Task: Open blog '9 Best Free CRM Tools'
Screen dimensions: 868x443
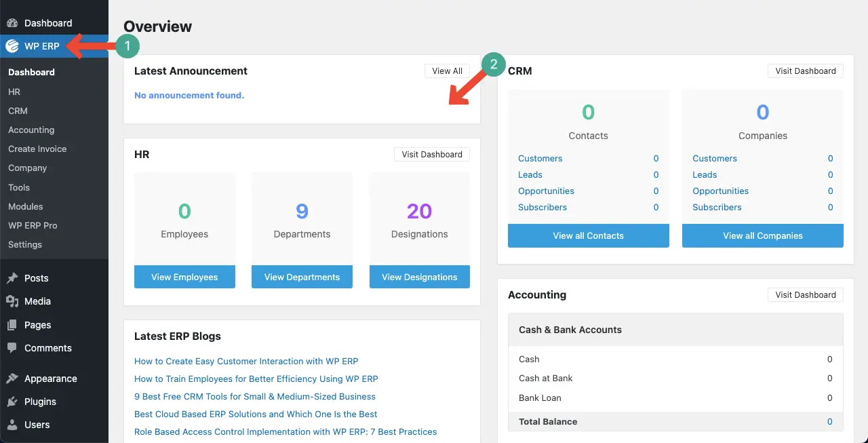Action: (x=255, y=396)
